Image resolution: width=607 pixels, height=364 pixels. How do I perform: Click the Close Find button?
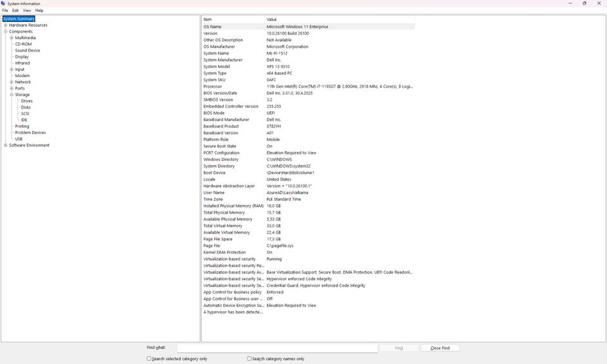[440, 348]
